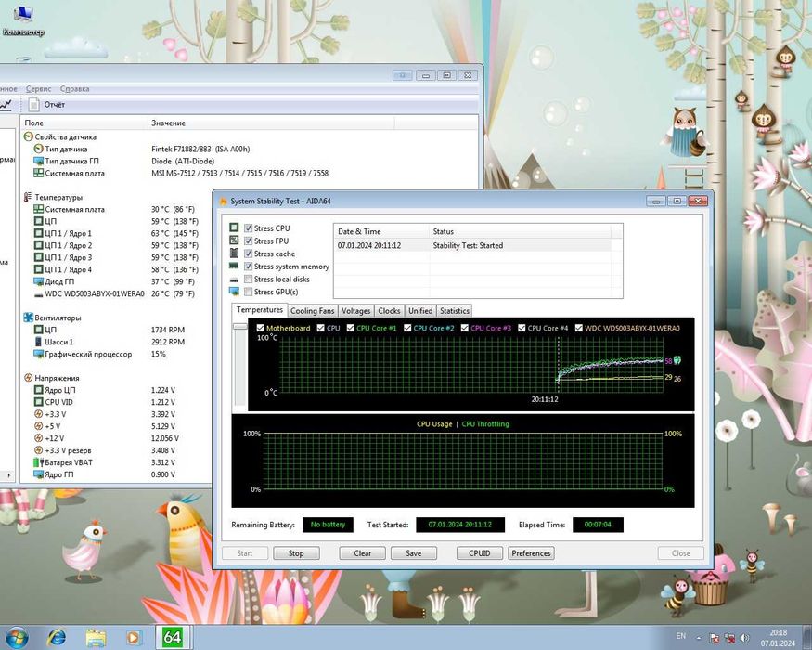Screen dimensions: 812x650
Task: Click the Графический процессор row icon
Action: click(38, 354)
